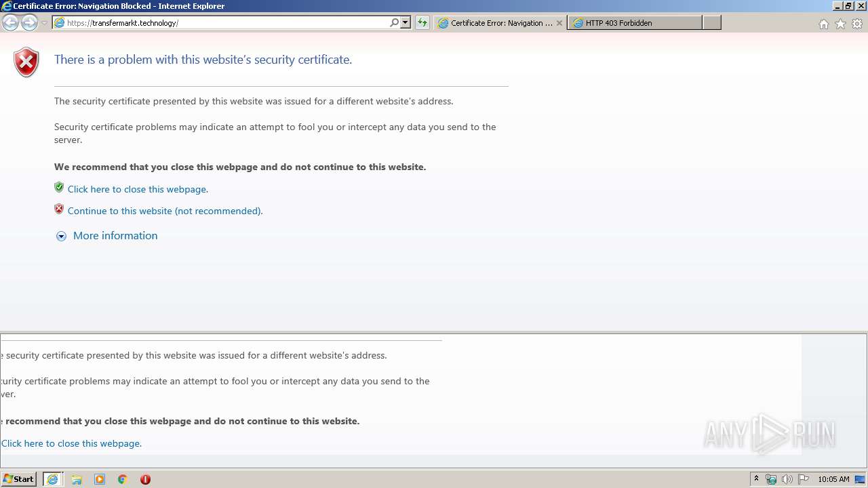
Task: Launch Google Chrome from taskbar
Action: pos(123,479)
